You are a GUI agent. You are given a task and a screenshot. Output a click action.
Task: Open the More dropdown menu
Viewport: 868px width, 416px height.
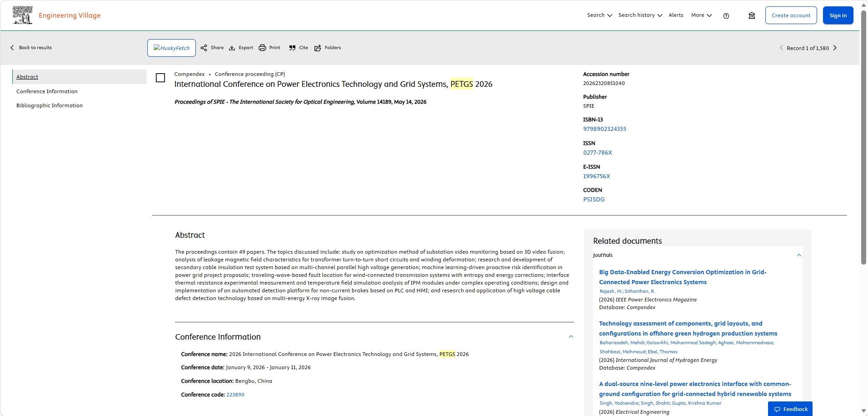coord(701,15)
